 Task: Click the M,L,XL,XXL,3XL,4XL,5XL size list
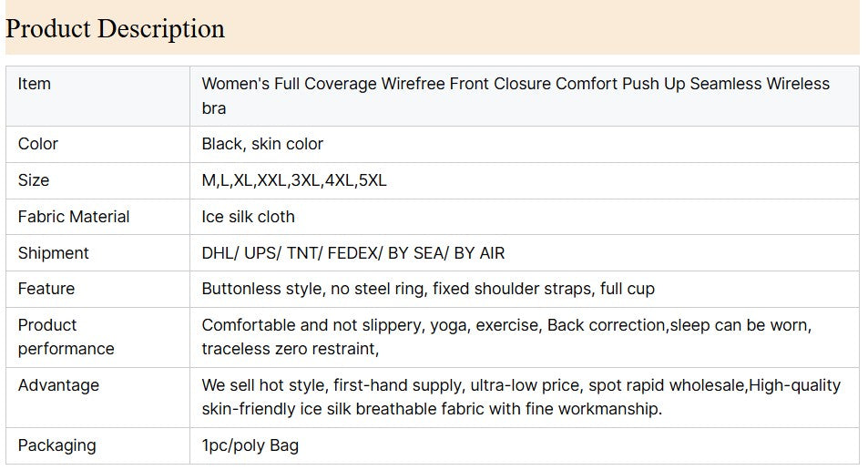pyautogui.click(x=294, y=180)
